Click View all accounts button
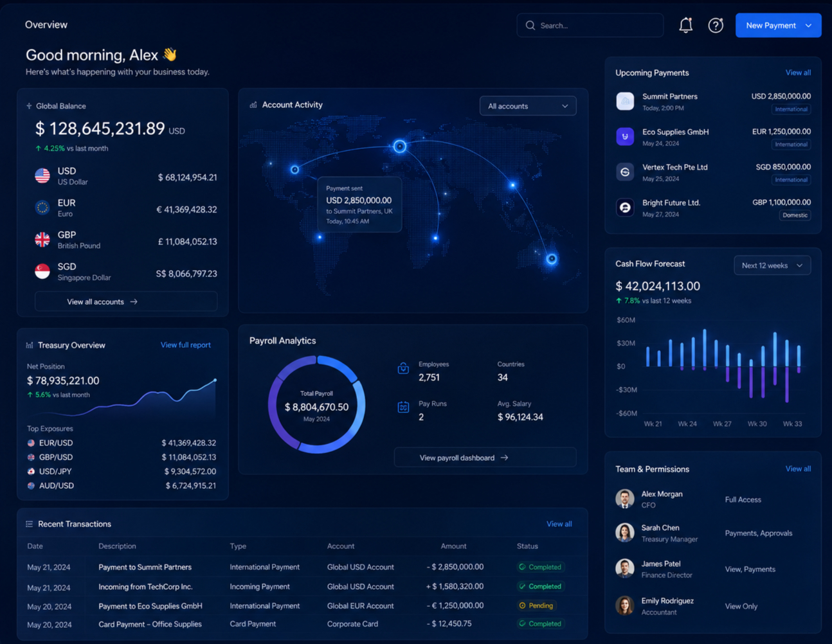 tap(126, 301)
